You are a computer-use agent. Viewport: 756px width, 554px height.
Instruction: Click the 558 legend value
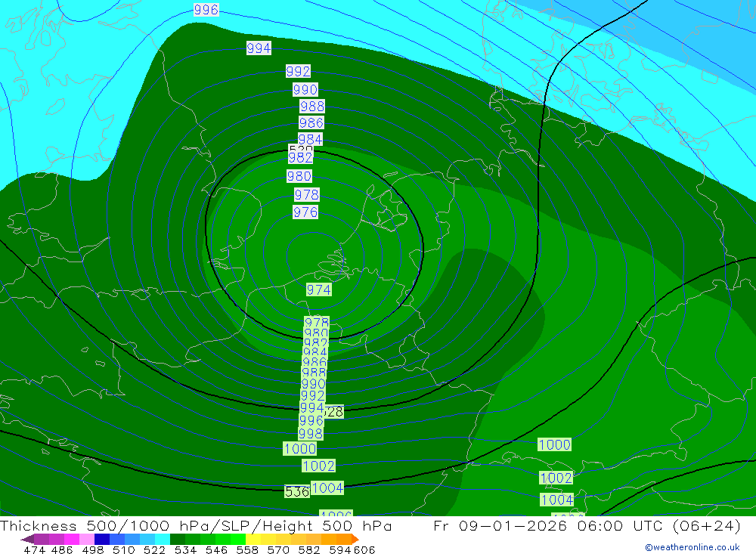pyautogui.click(x=247, y=549)
